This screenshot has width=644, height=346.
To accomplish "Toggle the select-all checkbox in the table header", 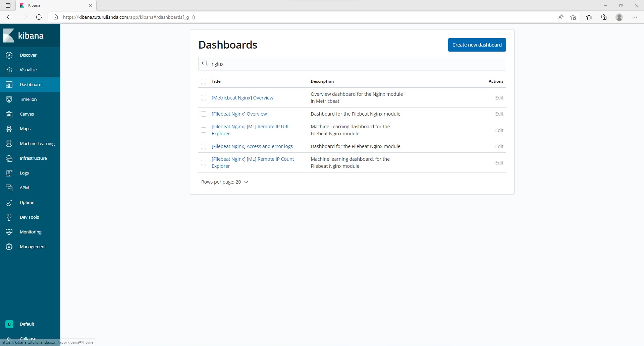I will tap(204, 81).
